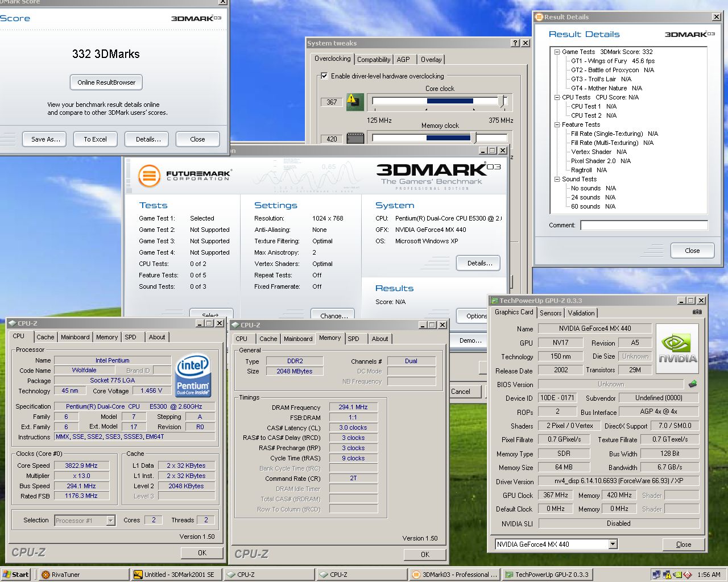Click the yellow warning system tray icon
Image resolution: width=728 pixels, height=582 pixels.
click(x=667, y=575)
